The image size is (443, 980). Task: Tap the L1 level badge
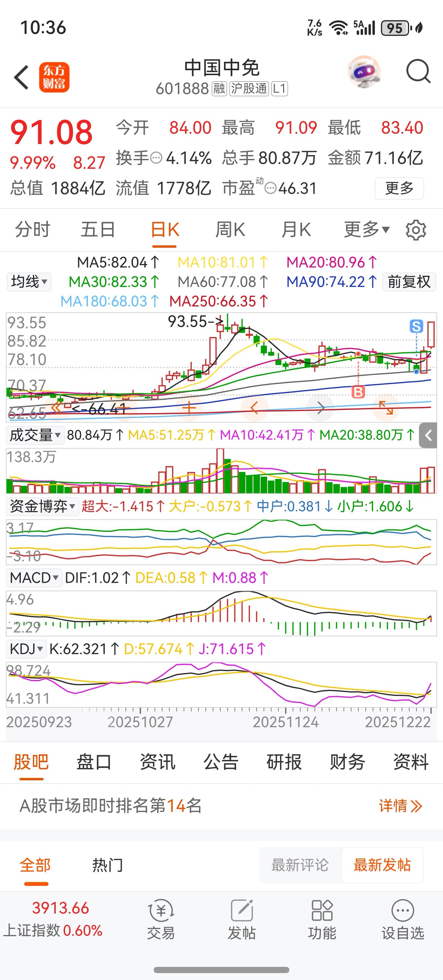[x=279, y=89]
